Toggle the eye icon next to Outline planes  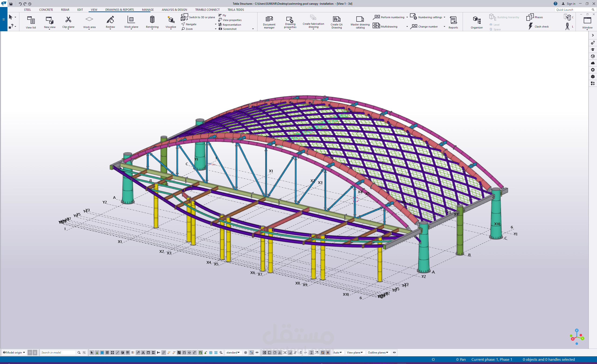[x=394, y=353]
